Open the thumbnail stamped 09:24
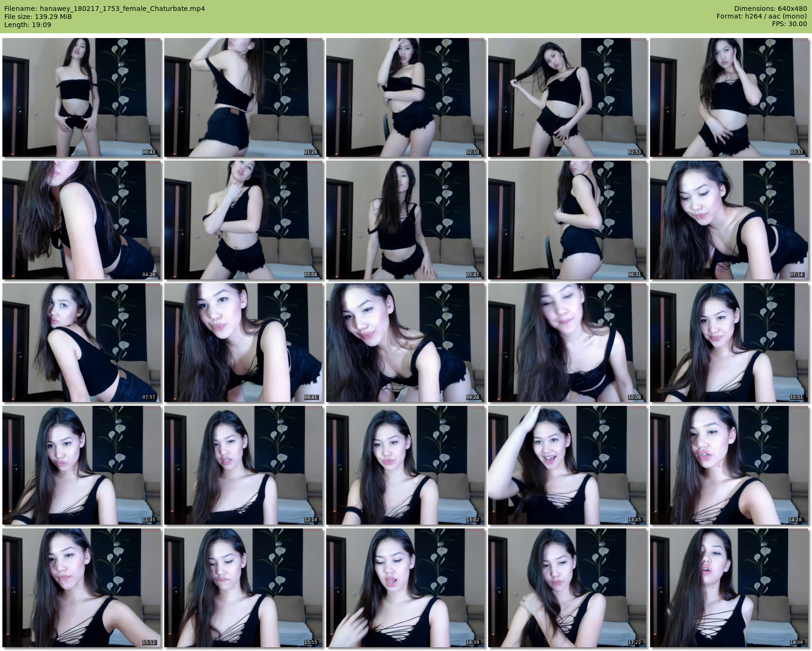 pos(405,343)
